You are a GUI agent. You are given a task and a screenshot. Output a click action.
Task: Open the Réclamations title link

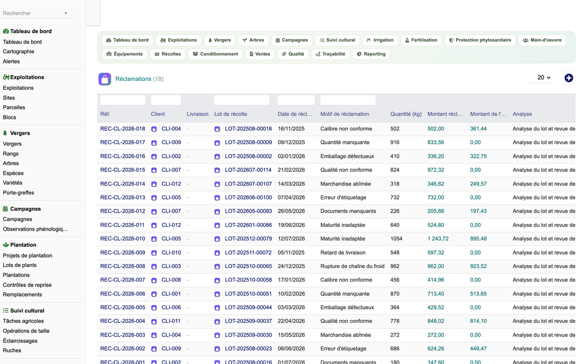pos(133,79)
